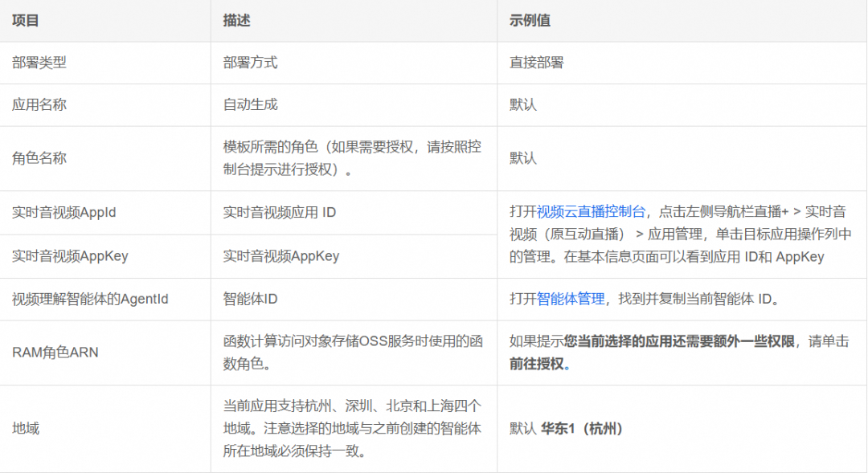Click the bold 您当前选择的应用还需要额外一些权限 text
This screenshot has width=868, height=473.
pyautogui.click(x=679, y=341)
